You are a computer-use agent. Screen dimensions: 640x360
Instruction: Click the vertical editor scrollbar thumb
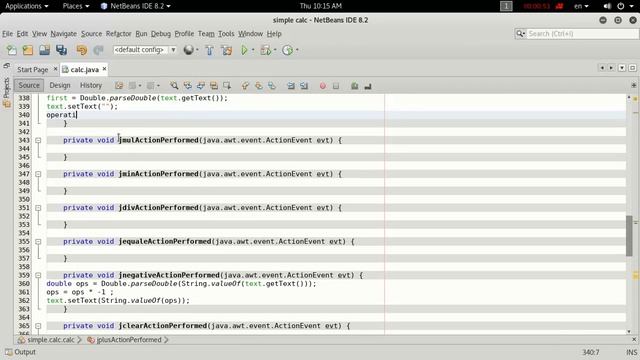[x=629, y=236]
